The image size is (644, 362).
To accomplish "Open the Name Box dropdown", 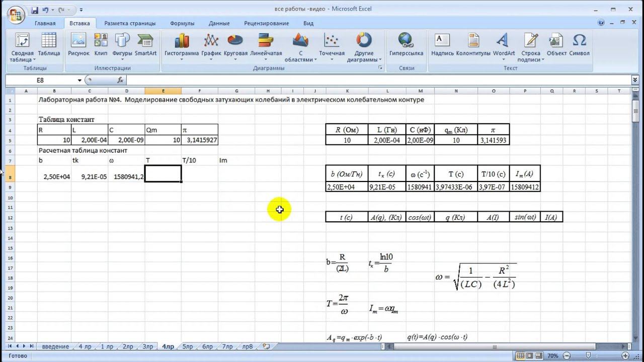I will tap(79, 80).
